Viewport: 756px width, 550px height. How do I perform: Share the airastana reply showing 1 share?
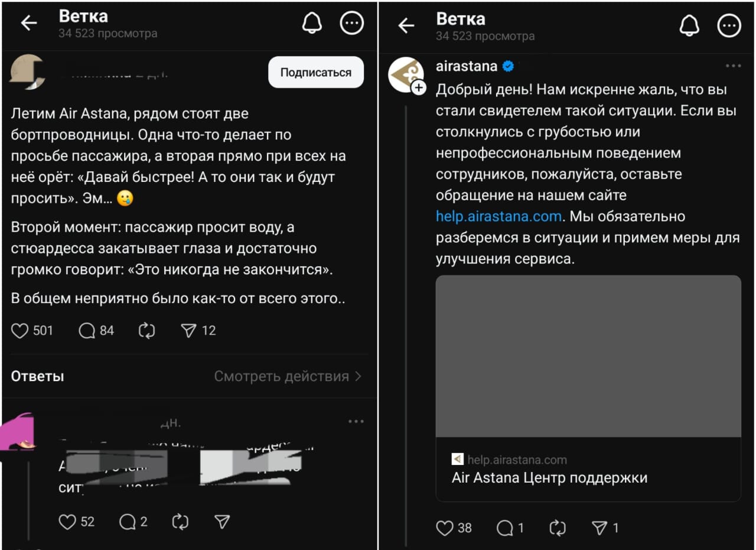(599, 528)
